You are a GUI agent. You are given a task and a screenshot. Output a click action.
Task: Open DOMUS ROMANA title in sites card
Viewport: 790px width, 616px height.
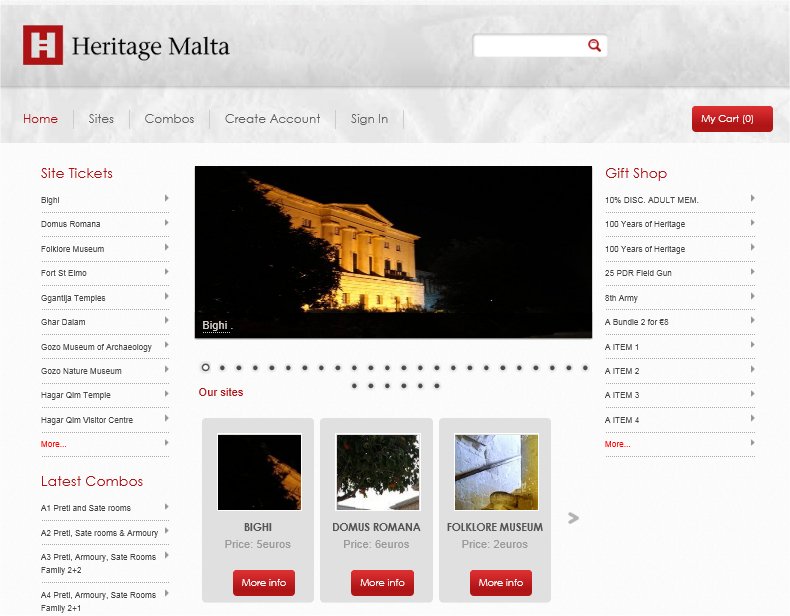coord(376,527)
